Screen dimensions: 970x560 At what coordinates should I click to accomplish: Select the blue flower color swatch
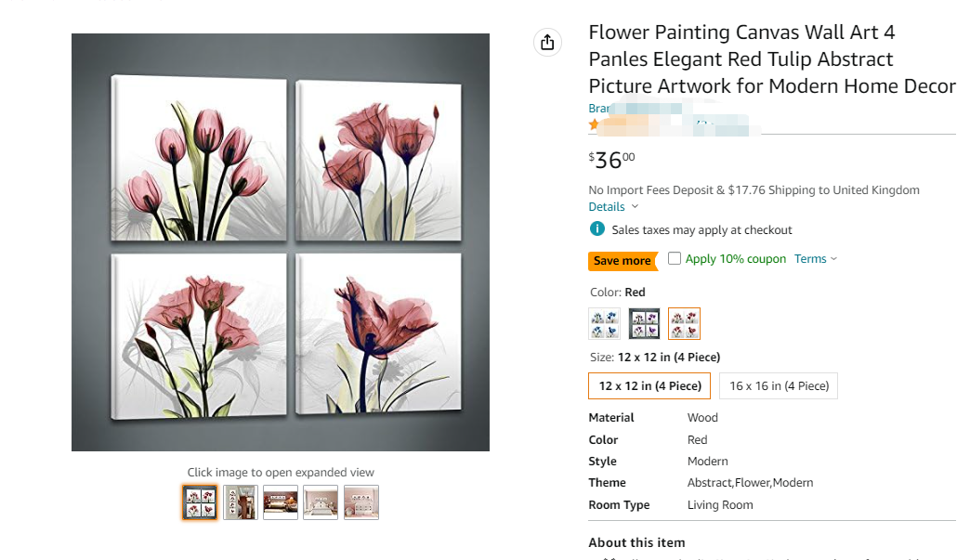[605, 323]
